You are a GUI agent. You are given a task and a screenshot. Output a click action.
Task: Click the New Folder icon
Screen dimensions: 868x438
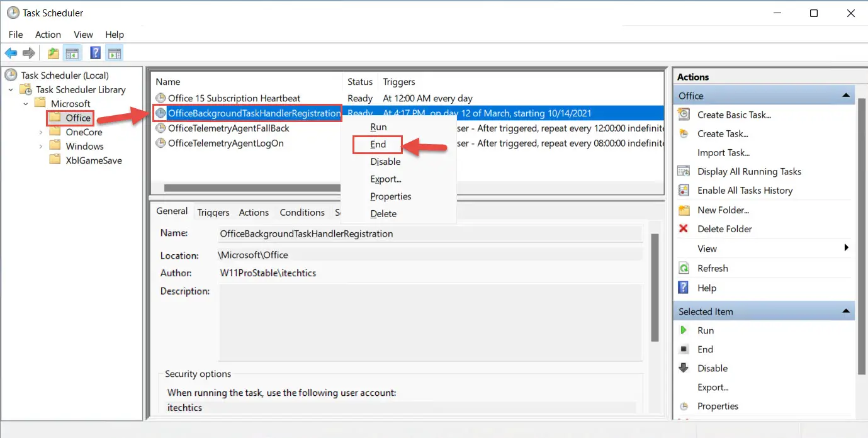(x=684, y=210)
